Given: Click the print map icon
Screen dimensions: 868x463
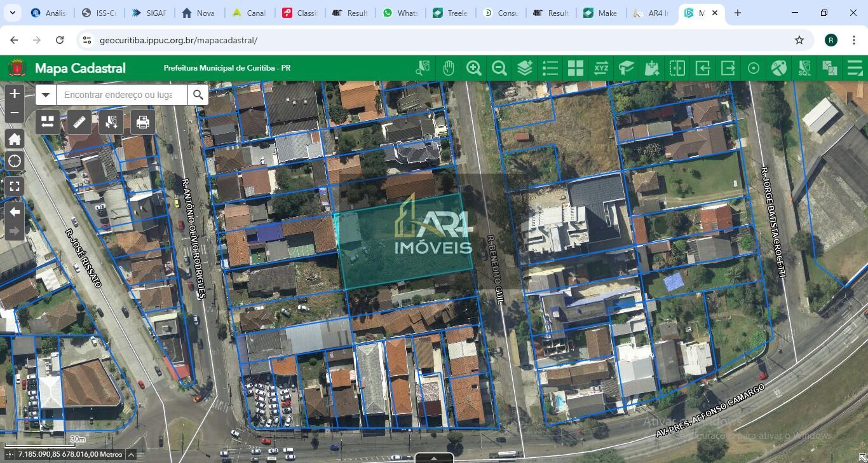Looking at the screenshot, I should coord(143,121).
